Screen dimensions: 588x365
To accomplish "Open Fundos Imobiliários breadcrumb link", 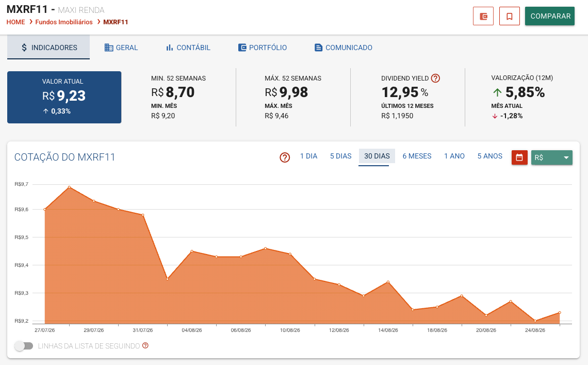I will coord(64,22).
